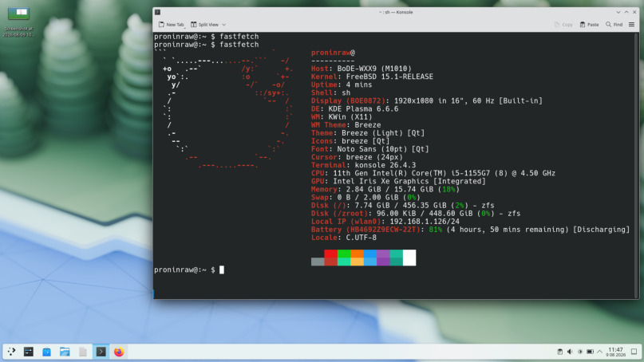The height and width of the screenshot is (362, 644).
Task: Click the Konsole window icon in title bar
Action: coord(157,12)
